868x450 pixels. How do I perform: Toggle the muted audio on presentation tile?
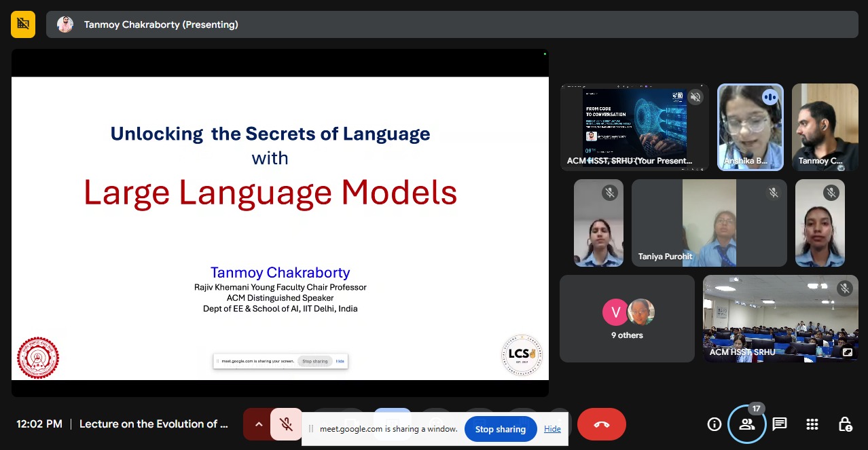pyautogui.click(x=695, y=97)
